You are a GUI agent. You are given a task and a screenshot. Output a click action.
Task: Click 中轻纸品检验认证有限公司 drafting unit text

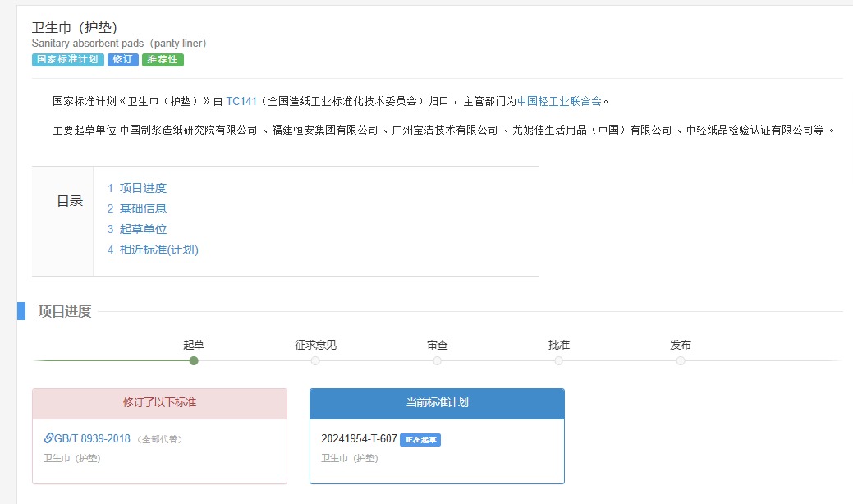pos(750,130)
